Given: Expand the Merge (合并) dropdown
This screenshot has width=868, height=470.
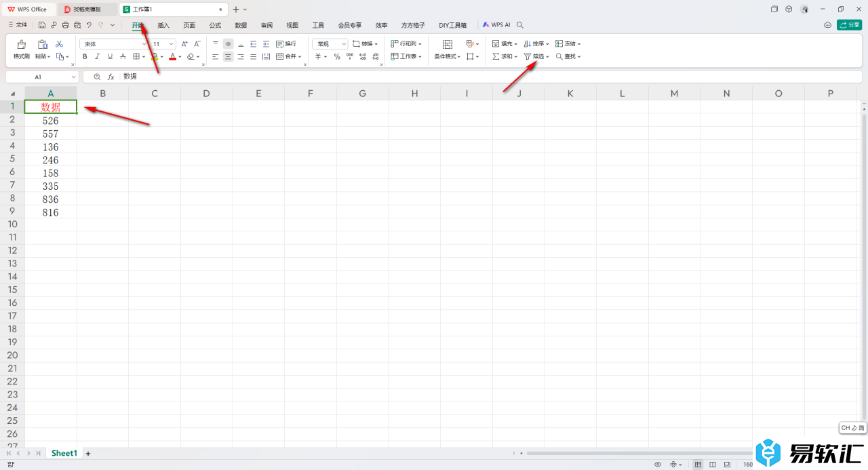Looking at the screenshot, I should click(x=300, y=56).
